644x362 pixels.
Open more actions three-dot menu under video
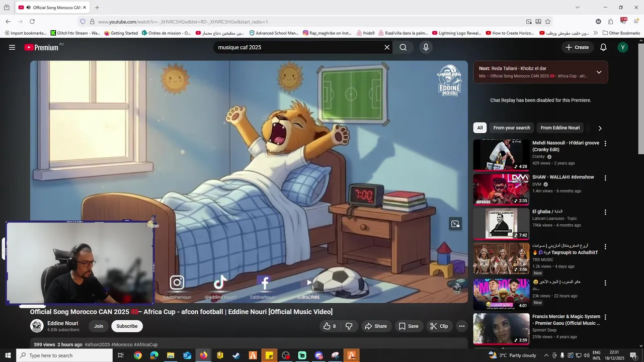pos(461,326)
